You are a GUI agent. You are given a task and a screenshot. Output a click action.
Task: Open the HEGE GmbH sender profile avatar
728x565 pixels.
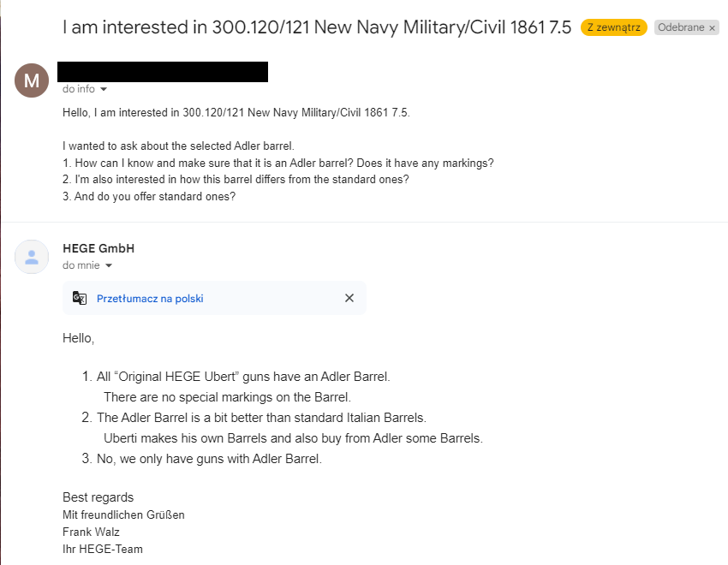(x=32, y=257)
